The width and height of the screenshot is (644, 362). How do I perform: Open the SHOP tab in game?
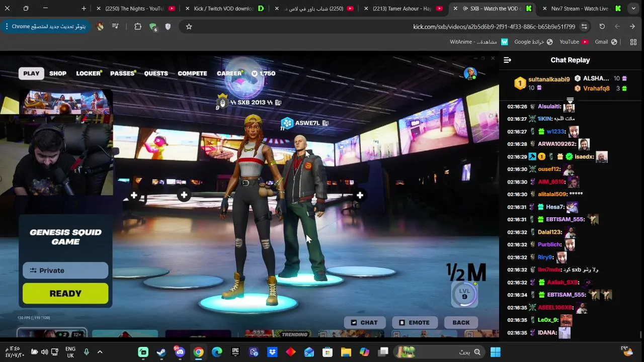point(58,73)
